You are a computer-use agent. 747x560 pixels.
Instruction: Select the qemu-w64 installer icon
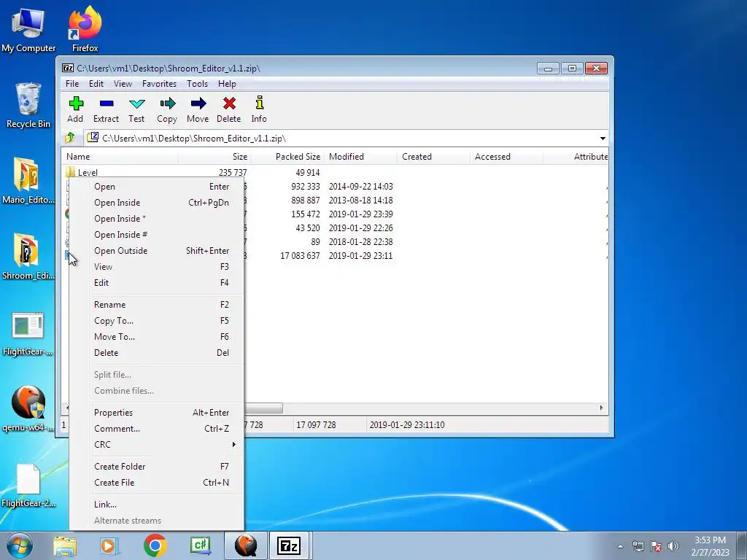28,408
